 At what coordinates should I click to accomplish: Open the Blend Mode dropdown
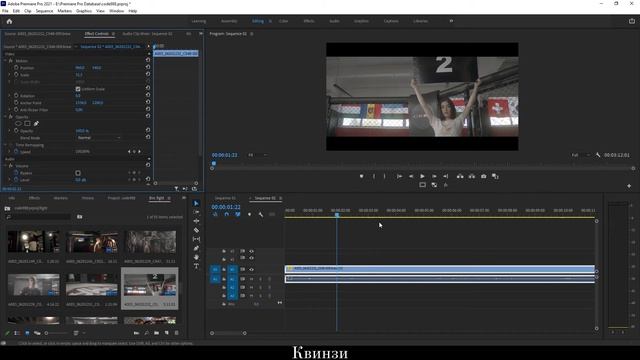(99, 138)
